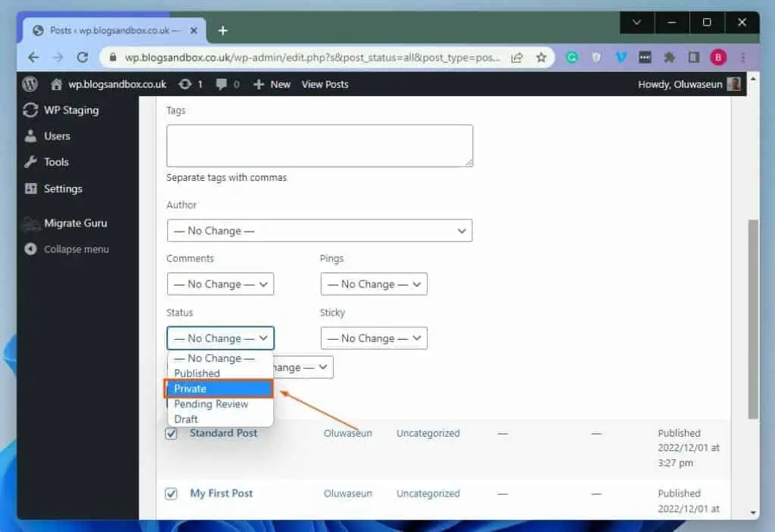Reload the page with the refresh icon
Image resolution: width=775 pixels, height=532 pixels.
click(82, 58)
